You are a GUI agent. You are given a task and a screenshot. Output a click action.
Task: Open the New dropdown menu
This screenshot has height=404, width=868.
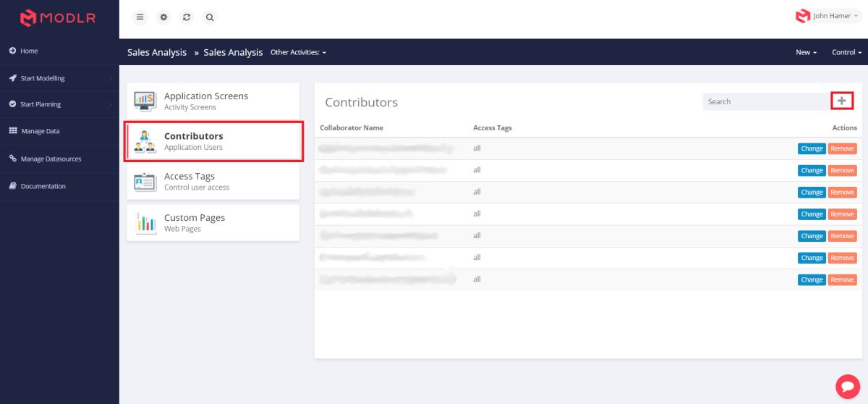(807, 52)
